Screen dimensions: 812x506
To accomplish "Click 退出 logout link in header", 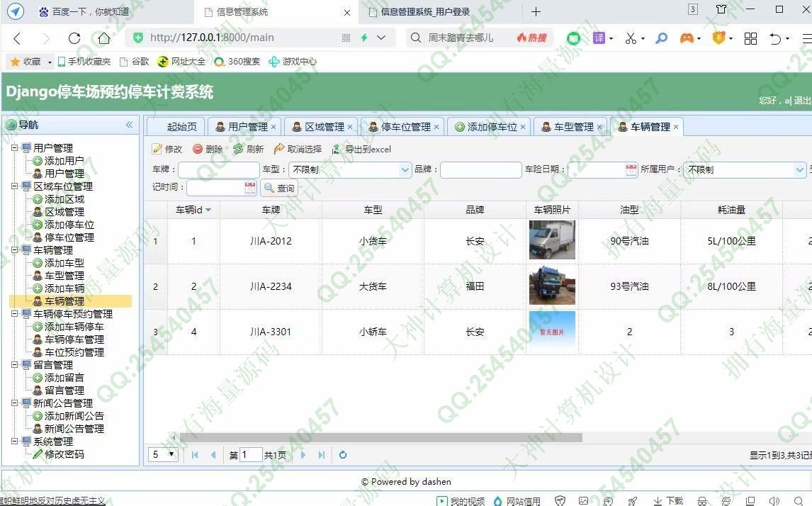I will 803,101.
